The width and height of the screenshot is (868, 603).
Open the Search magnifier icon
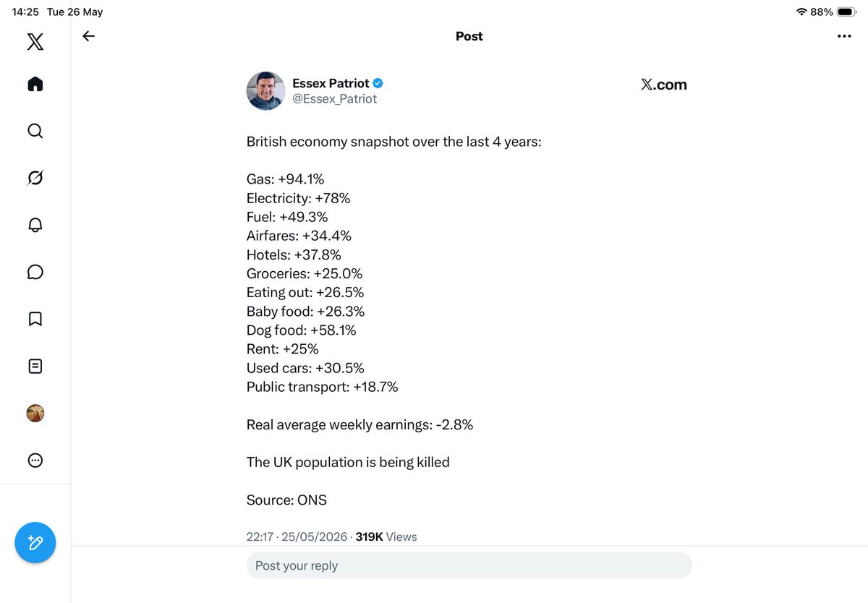(35, 131)
